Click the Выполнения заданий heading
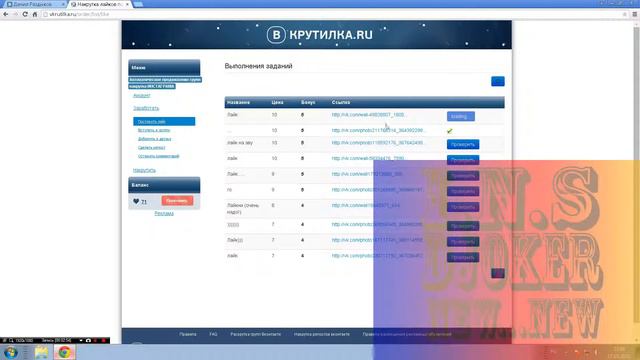Screen dimensions: 640x360 [x=258, y=66]
